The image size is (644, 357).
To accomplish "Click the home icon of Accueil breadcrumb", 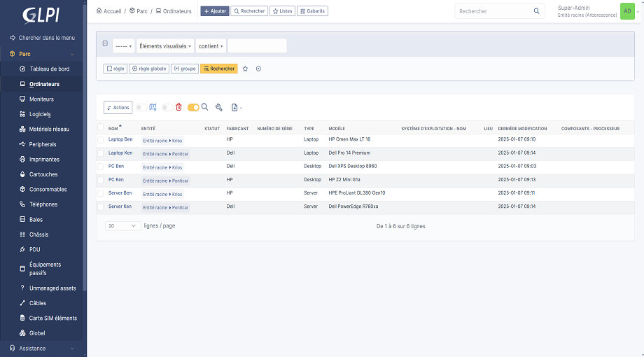I will click(99, 10).
